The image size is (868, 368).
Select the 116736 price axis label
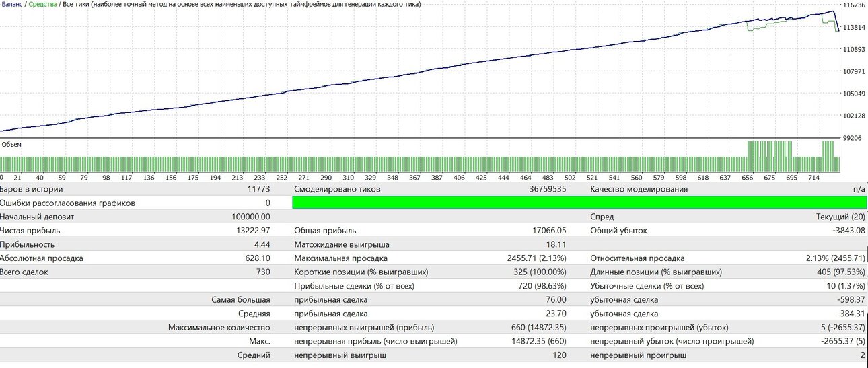click(854, 5)
